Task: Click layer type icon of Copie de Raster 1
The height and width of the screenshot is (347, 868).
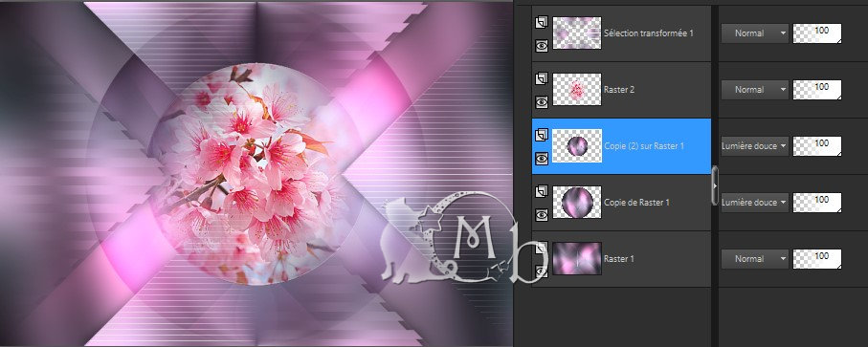Action: (x=542, y=192)
